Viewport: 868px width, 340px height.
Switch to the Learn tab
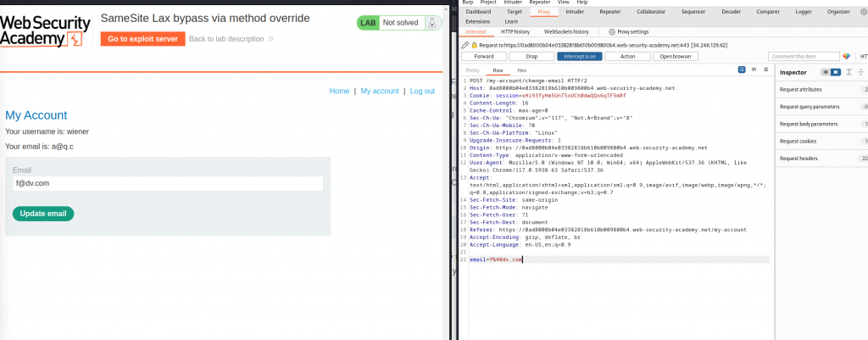click(511, 21)
